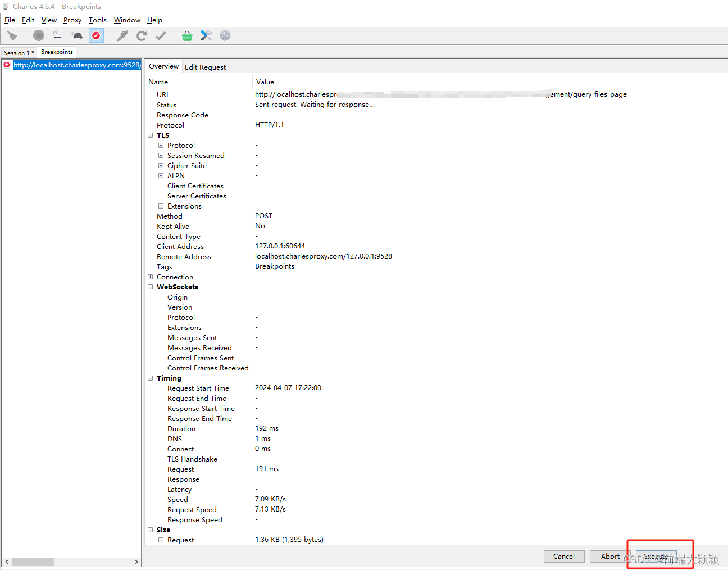Screen dimensions: 728x570
Task: Click the Name column header
Action: point(199,82)
